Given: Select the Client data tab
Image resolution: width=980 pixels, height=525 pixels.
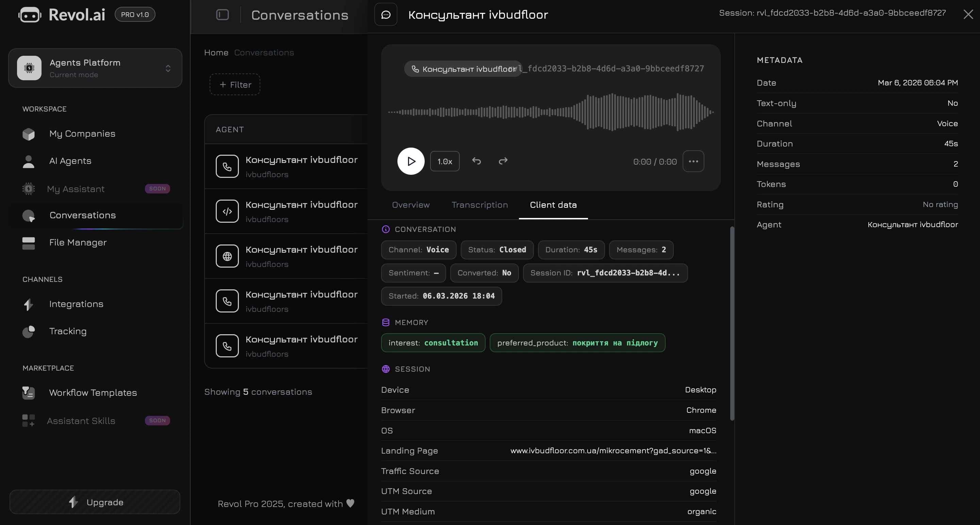Looking at the screenshot, I should tap(553, 205).
